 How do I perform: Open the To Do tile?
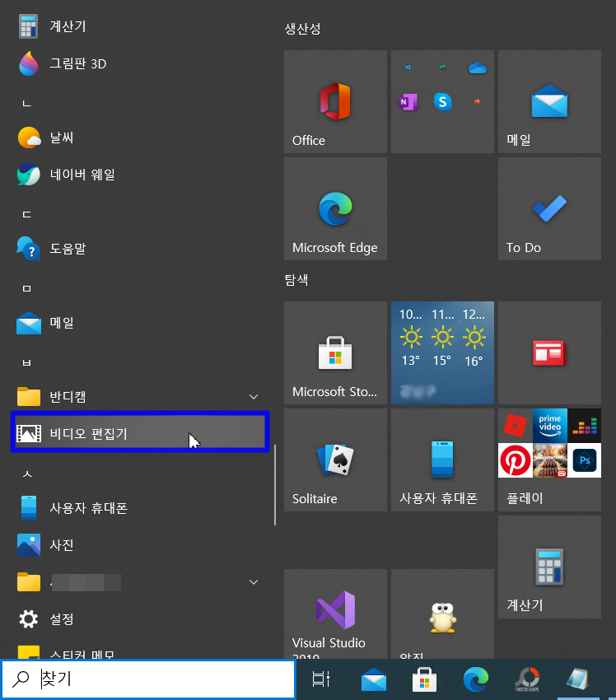click(549, 208)
